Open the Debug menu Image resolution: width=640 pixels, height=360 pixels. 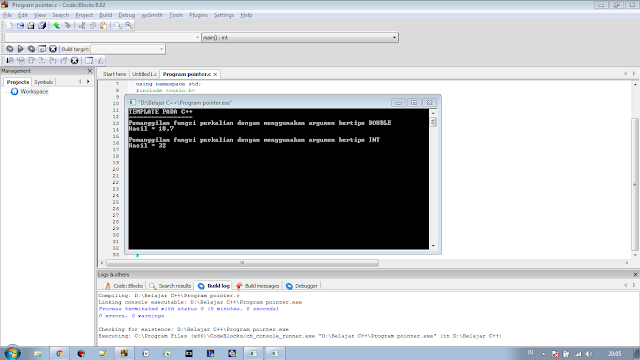point(127,15)
